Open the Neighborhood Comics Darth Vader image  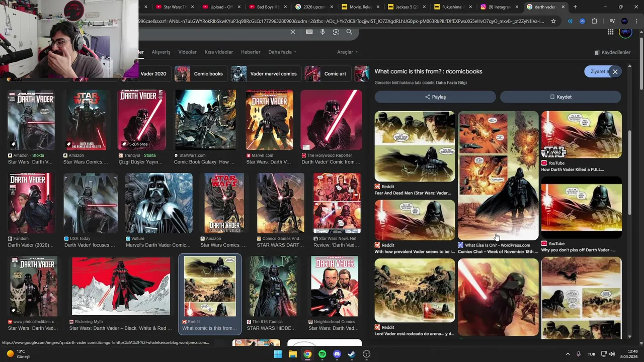tap(335, 287)
